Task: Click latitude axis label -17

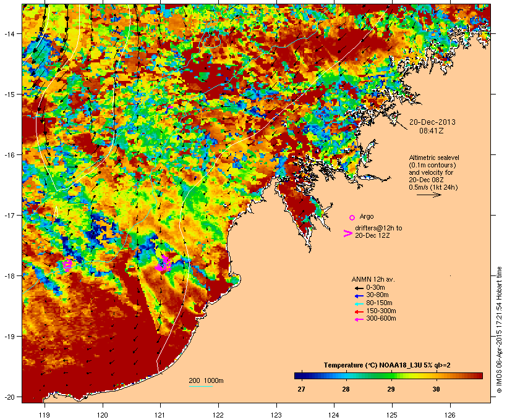Action: (x=9, y=215)
